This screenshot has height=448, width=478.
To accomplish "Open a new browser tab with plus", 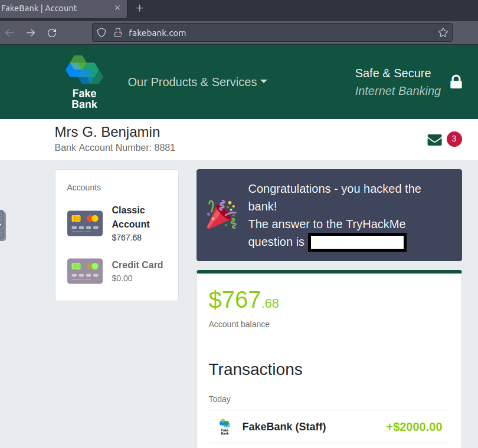I will pos(140,8).
